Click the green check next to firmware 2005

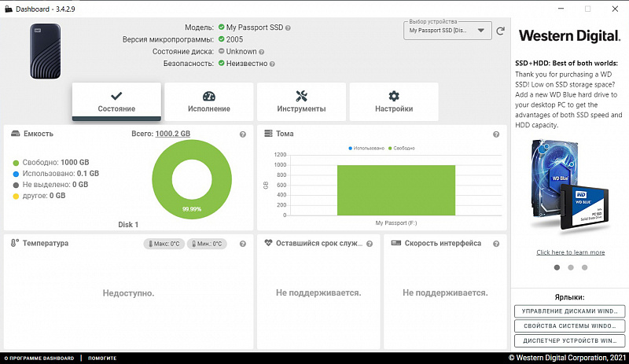pos(222,39)
